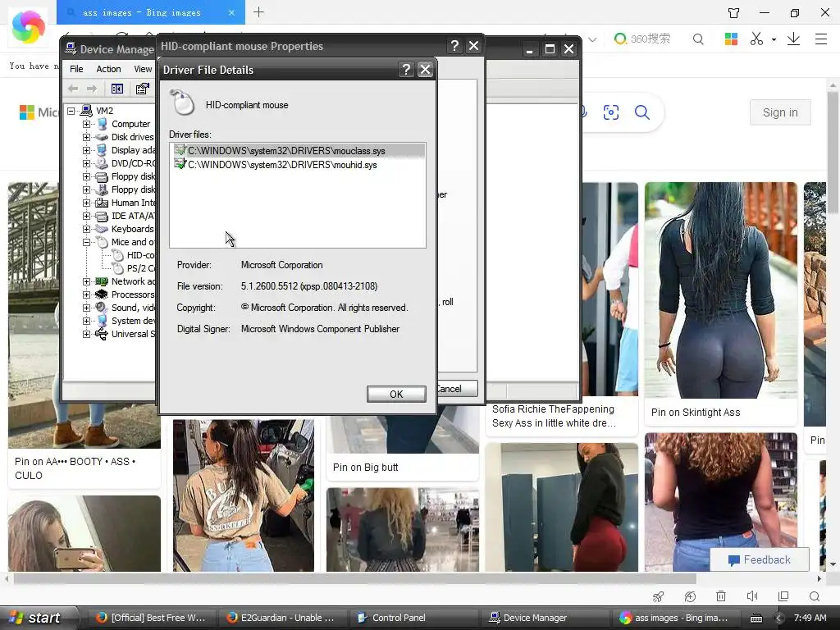Viewport: 840px width, 630px height.
Task: Click the horizontal scrollbar at page bottom
Action: pos(354,578)
